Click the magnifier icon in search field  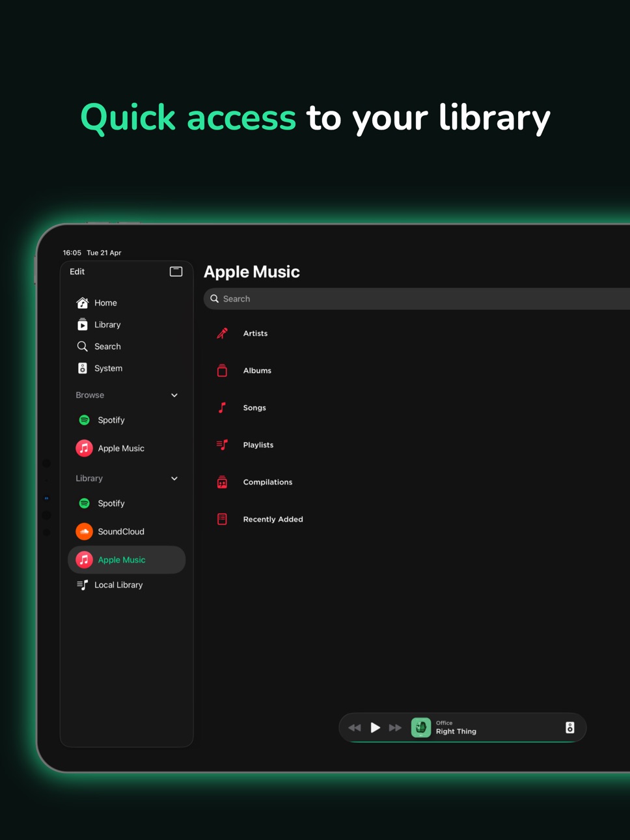click(215, 299)
